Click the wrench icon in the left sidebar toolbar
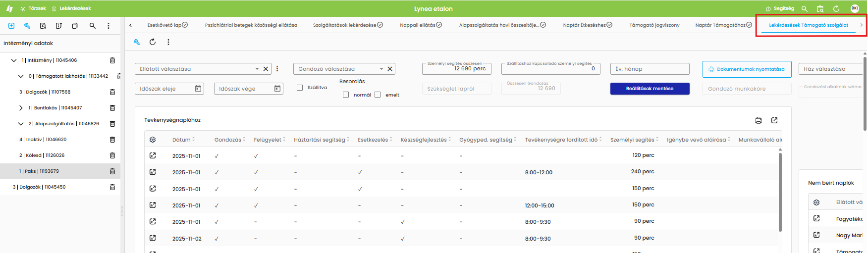Image resolution: width=868 pixels, height=253 pixels. (x=27, y=26)
